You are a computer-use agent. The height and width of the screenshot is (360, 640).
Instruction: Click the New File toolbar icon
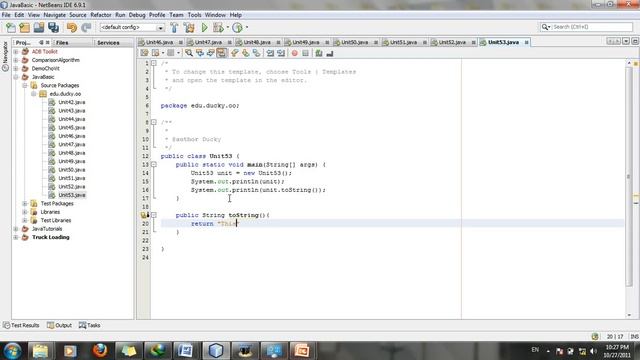(11, 27)
